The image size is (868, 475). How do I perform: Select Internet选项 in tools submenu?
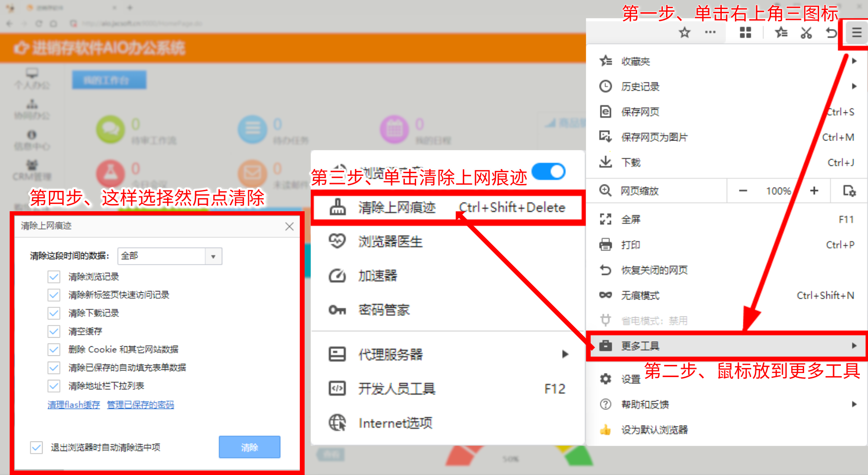click(447, 423)
